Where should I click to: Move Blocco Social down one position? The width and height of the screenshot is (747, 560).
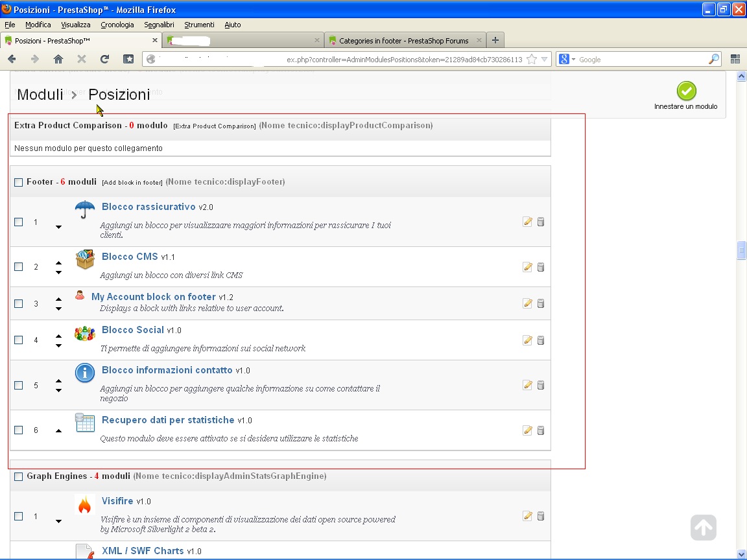click(58, 345)
